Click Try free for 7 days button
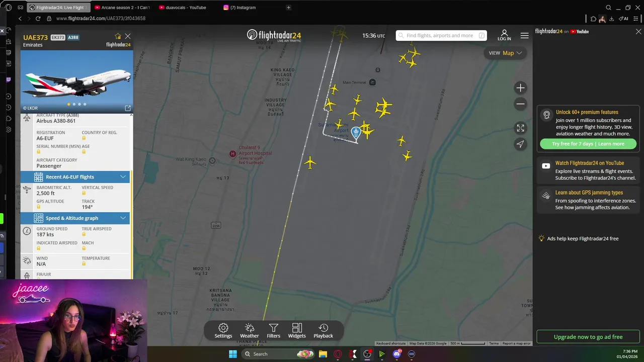Screen dimensions: 644x362 pyautogui.click(x=588, y=144)
